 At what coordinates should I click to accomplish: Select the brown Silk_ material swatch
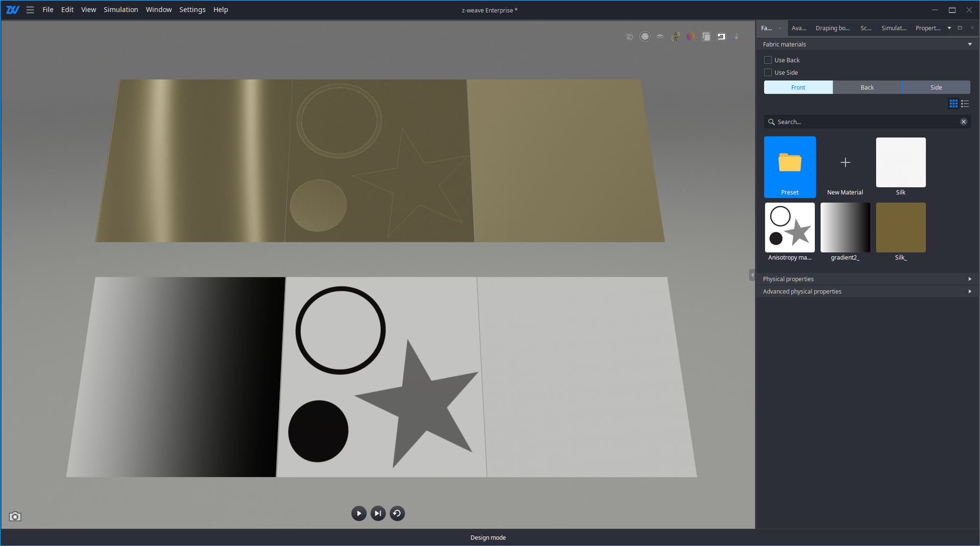pyautogui.click(x=901, y=228)
